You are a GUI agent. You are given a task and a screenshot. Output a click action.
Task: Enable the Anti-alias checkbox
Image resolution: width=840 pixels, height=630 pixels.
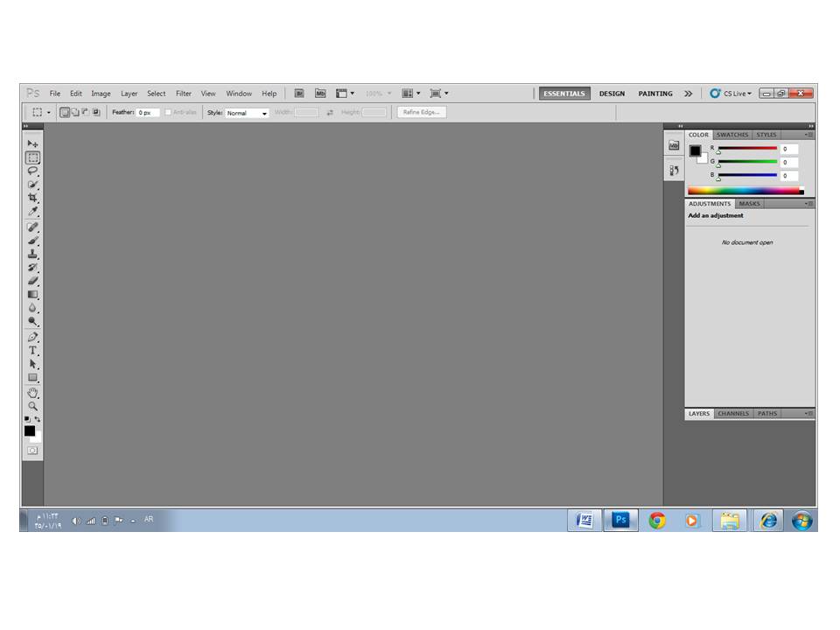point(169,113)
